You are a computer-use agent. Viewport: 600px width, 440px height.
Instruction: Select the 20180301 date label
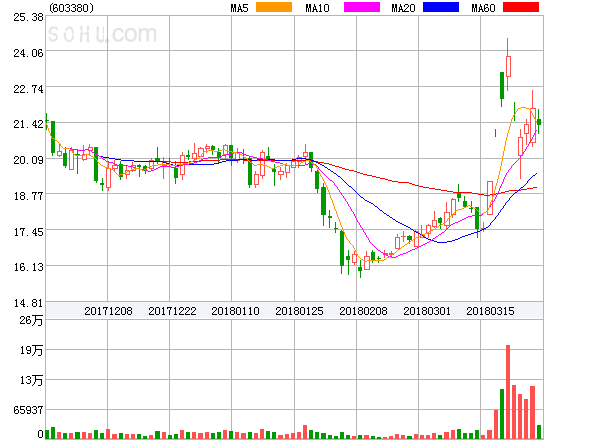click(427, 311)
